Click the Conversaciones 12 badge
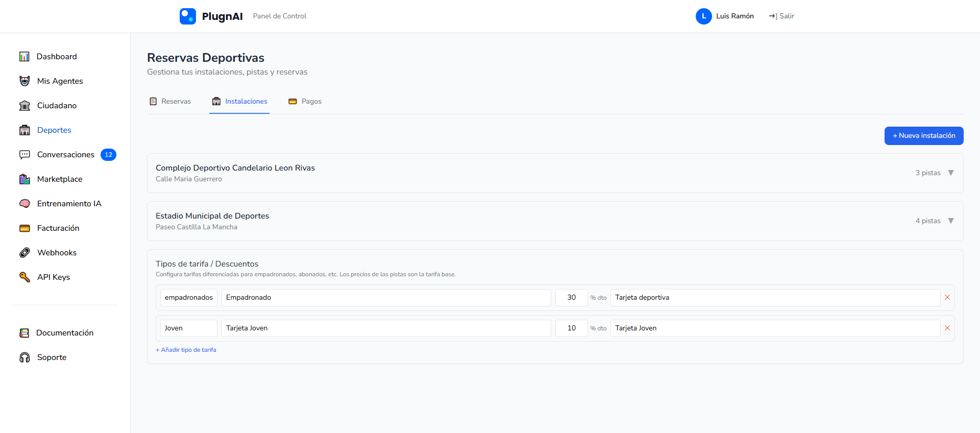Screen dimensions: 980x433 click(x=108, y=155)
